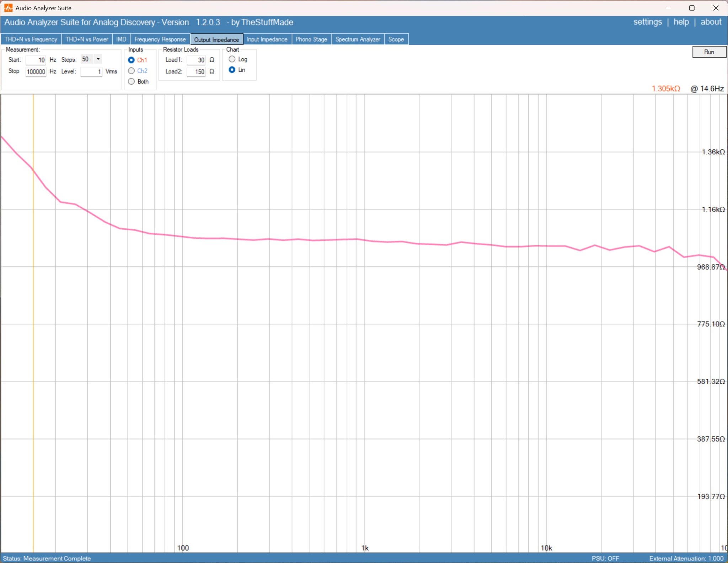Click the Start frequency input field
Screen dimensions: 728x563
36,60
